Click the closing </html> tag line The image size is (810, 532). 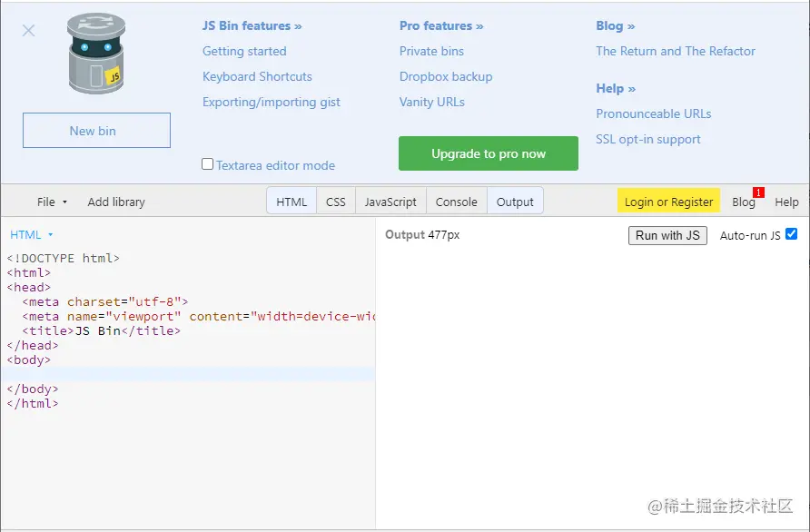(33, 403)
